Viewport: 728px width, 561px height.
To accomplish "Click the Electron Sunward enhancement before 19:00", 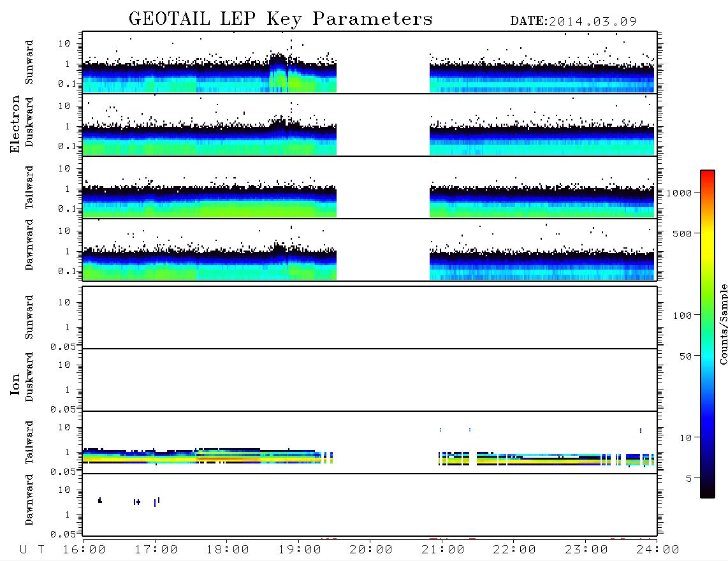I will (x=279, y=72).
